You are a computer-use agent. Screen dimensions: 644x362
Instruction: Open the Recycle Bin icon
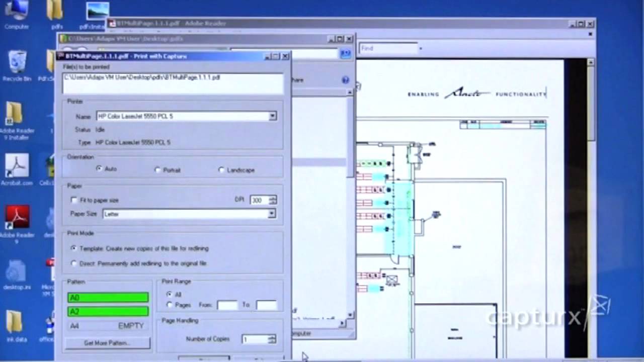pos(17,65)
